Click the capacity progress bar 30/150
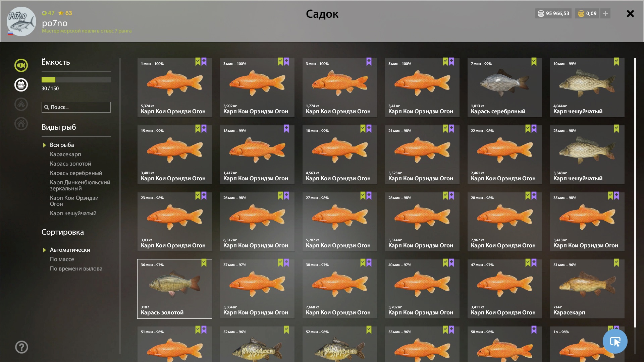644x362 pixels. pos(76,80)
